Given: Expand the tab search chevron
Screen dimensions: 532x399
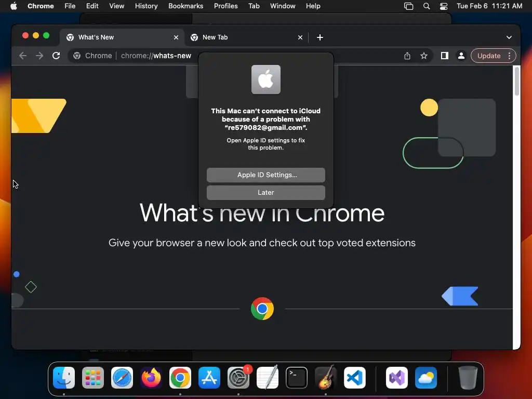Looking at the screenshot, I should pyautogui.click(x=509, y=37).
